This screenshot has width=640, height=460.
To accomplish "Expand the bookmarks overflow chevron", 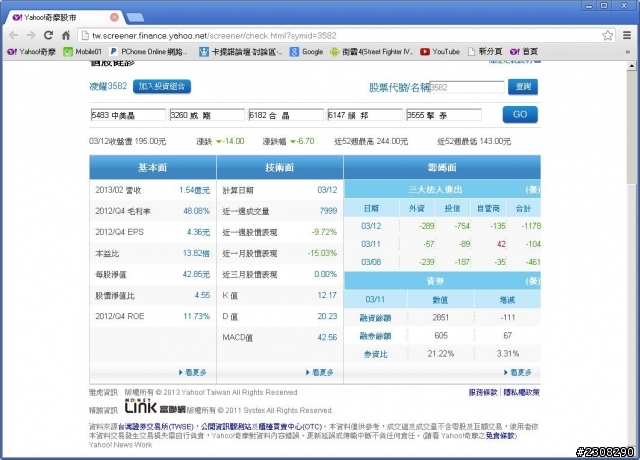I will (627, 52).
